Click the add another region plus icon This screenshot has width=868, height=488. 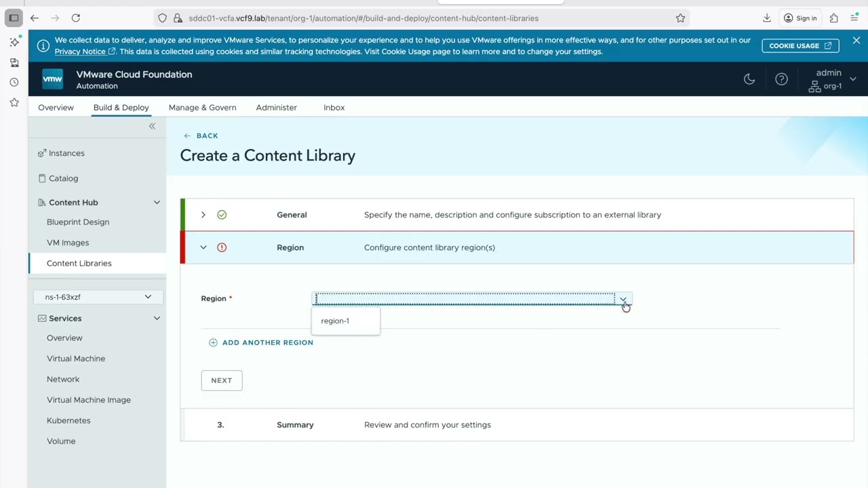click(x=213, y=342)
